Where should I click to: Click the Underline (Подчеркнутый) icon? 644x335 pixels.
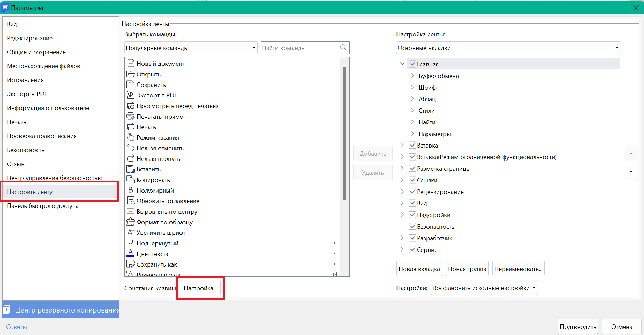pos(131,243)
